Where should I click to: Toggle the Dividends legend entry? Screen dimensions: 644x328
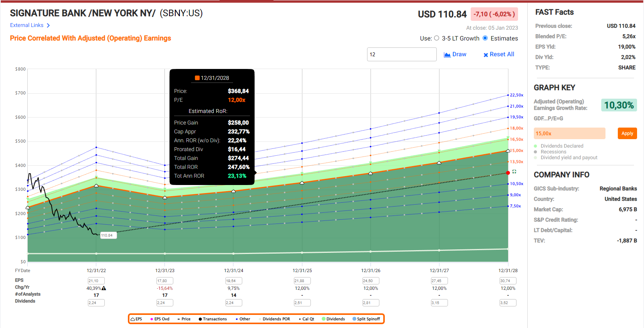333,319
